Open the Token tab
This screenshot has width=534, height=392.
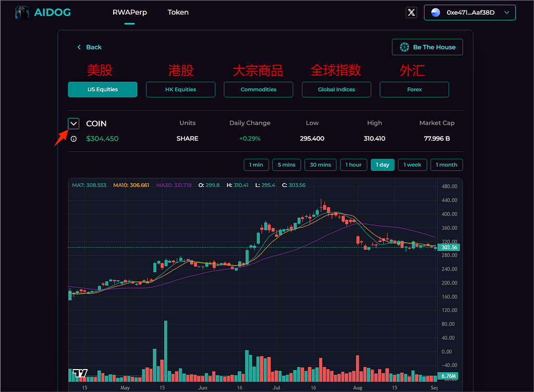click(178, 12)
